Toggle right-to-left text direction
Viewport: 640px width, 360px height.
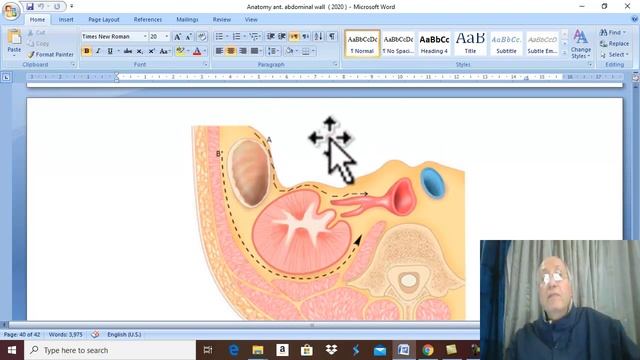(305, 37)
